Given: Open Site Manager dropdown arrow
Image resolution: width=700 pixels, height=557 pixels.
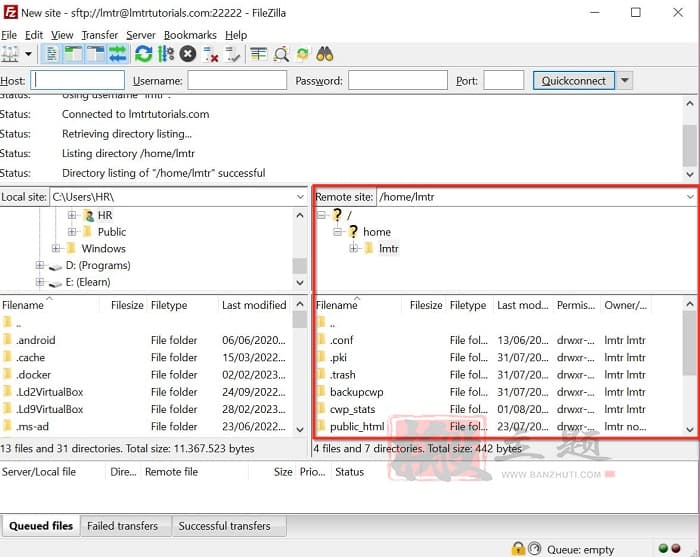Looking at the screenshot, I should click(28, 54).
